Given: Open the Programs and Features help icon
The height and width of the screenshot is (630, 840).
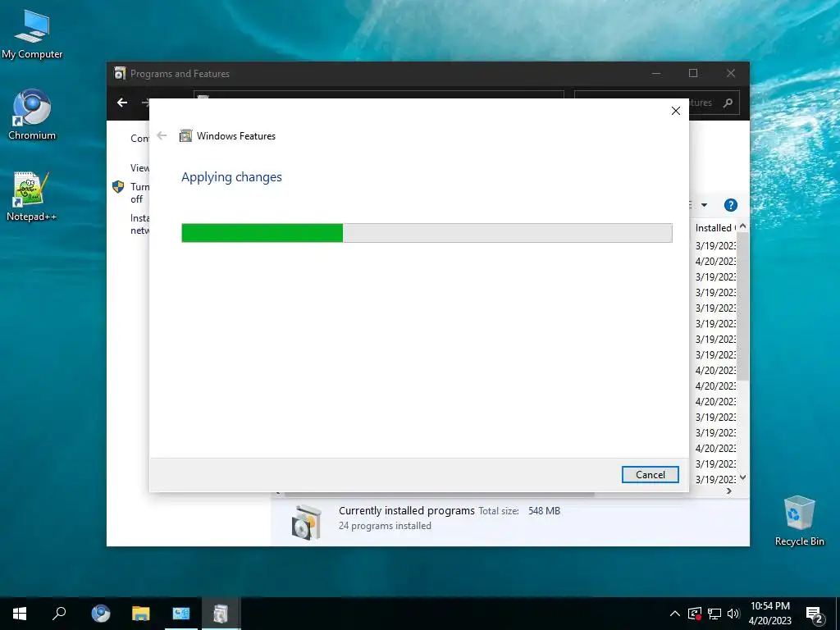Looking at the screenshot, I should pos(730,205).
